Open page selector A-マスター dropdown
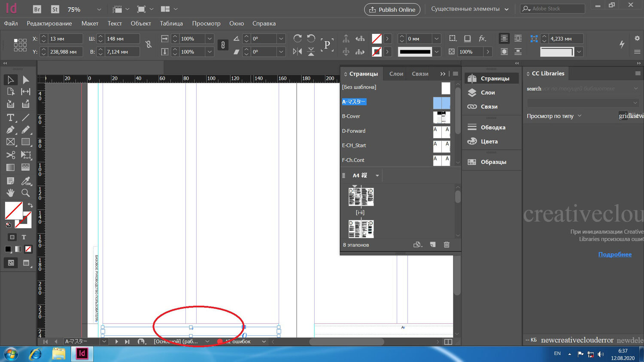The width and height of the screenshot is (644, 362). (x=104, y=341)
